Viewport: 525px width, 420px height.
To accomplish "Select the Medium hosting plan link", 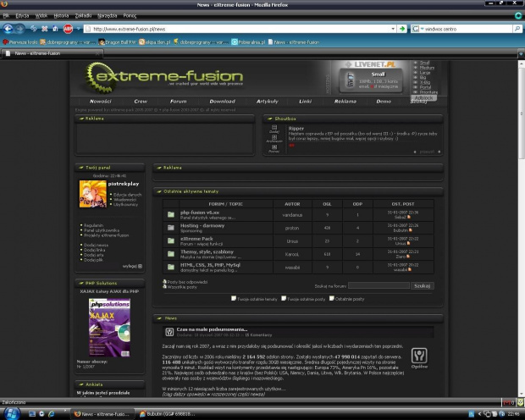I will click(427, 68).
